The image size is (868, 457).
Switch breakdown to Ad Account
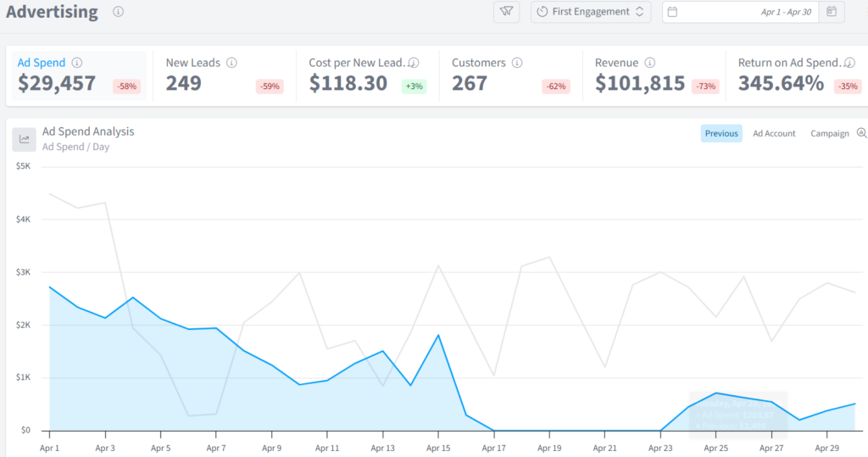click(774, 133)
